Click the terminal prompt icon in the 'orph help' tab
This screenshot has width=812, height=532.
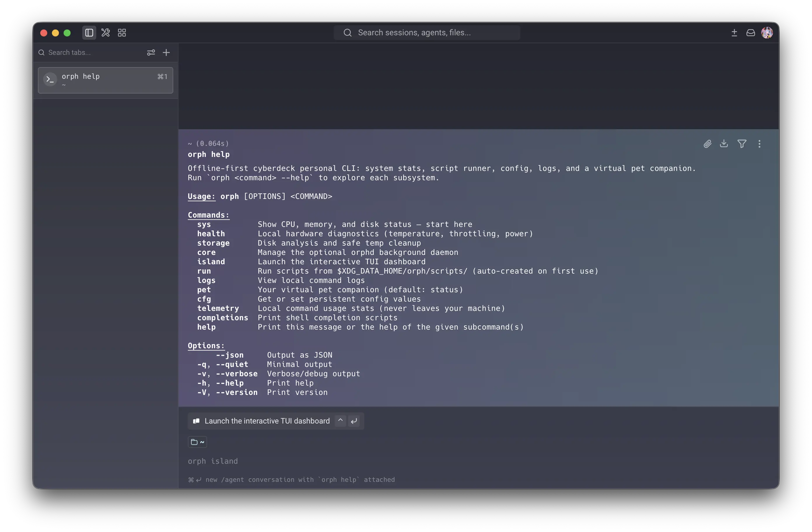(x=50, y=80)
